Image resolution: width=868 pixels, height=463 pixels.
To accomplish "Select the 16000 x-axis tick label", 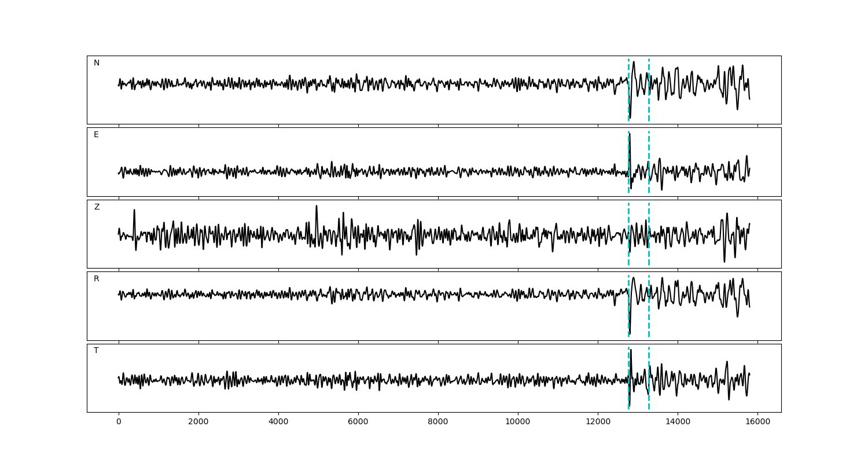I will tap(757, 422).
